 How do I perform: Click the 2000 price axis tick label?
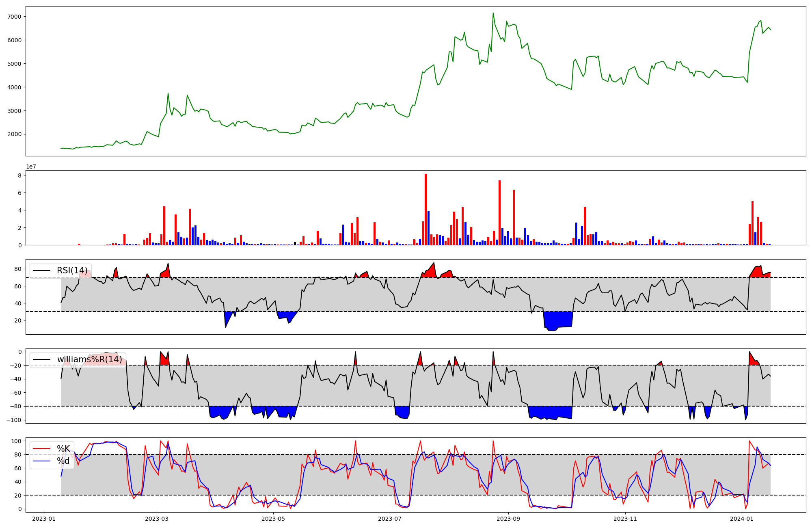(x=14, y=134)
